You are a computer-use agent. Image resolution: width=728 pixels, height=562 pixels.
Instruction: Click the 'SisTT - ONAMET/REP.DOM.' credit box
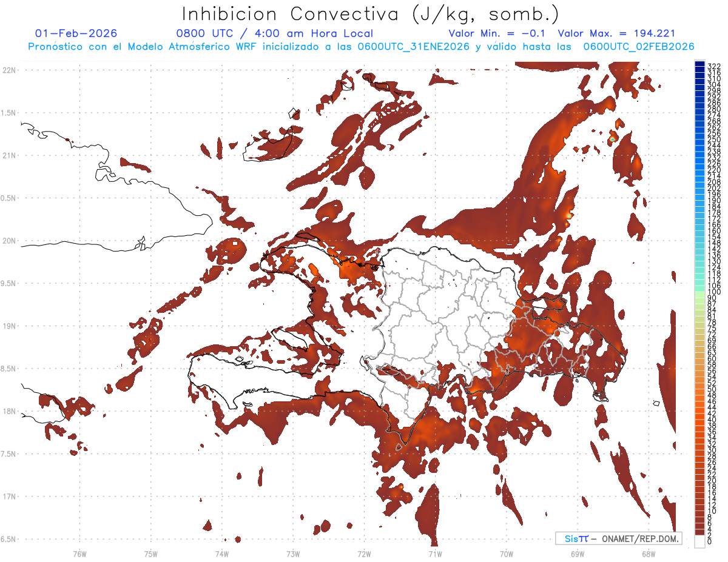click(619, 538)
